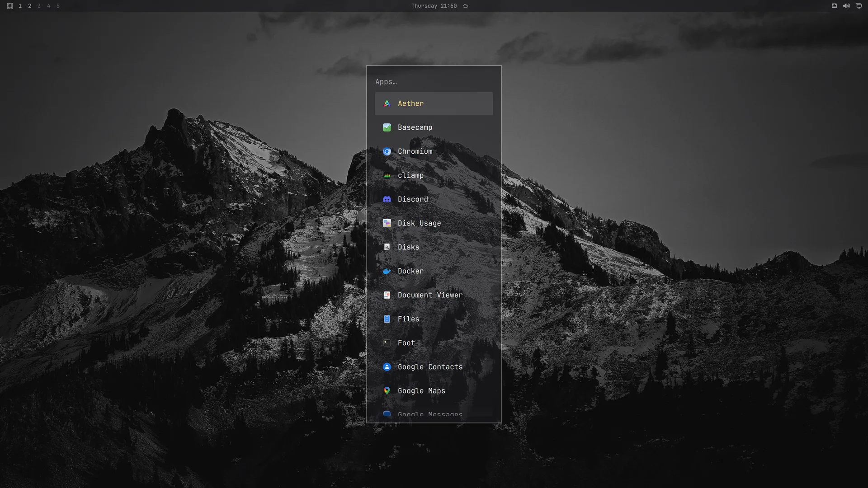Click the Chromium browser icon
868x488 pixels.
387,151
